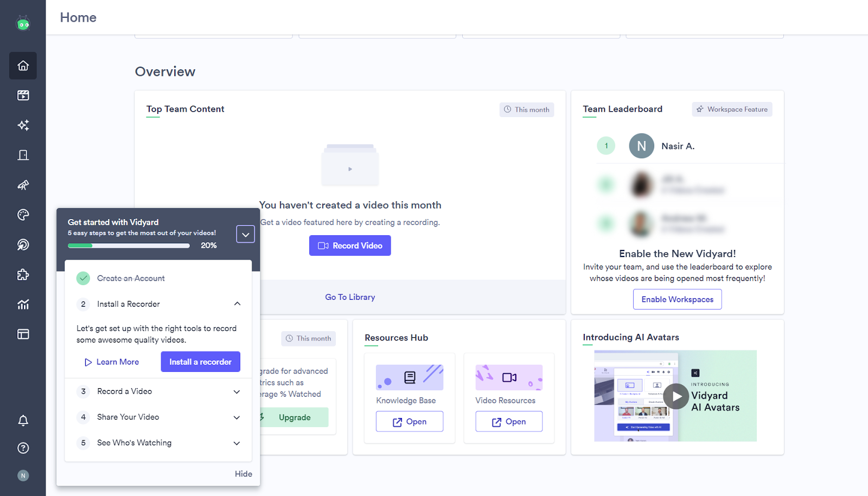Click the green Upgrade button
Screen dimensions: 868x496
tap(295, 417)
